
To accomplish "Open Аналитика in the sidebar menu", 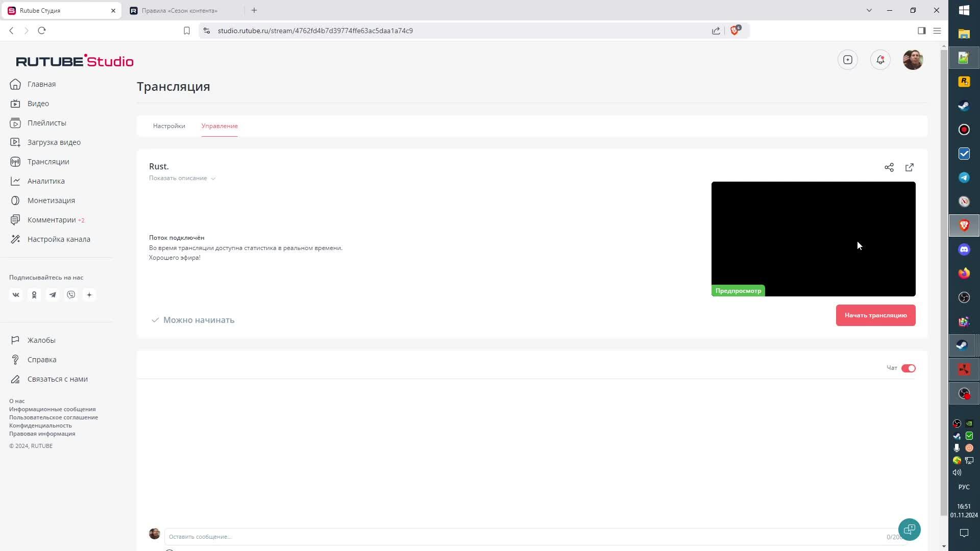I will click(46, 181).
